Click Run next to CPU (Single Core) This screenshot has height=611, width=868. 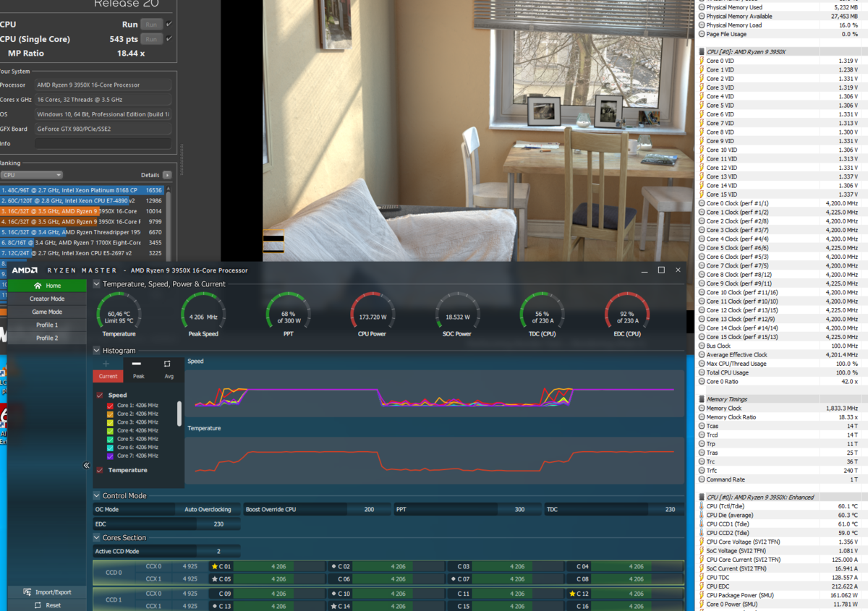[151, 39]
